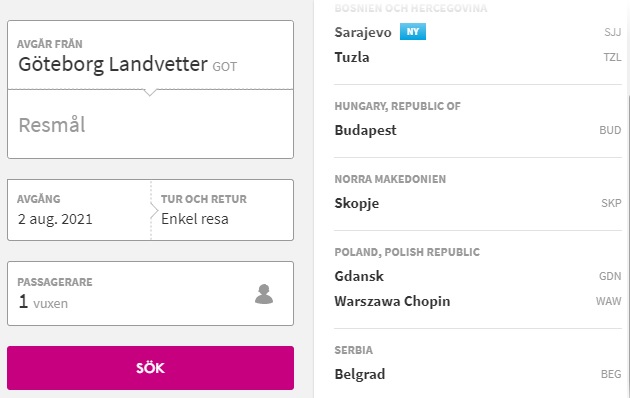Select Tuzla as the destination
This screenshot has height=398, width=630.
478,57
